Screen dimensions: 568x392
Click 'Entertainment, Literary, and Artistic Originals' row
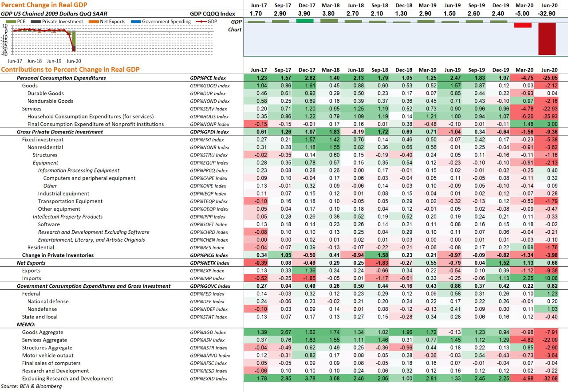click(91, 240)
